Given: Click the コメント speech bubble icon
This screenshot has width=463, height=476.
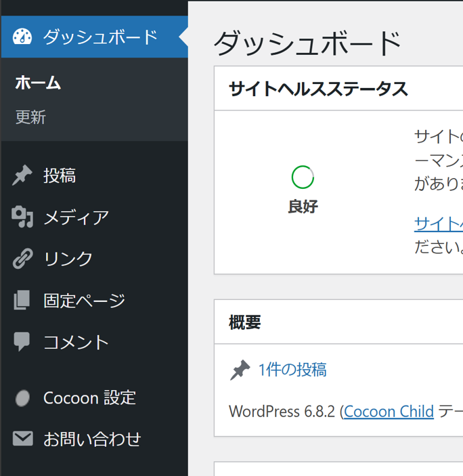Looking at the screenshot, I should tap(22, 341).
